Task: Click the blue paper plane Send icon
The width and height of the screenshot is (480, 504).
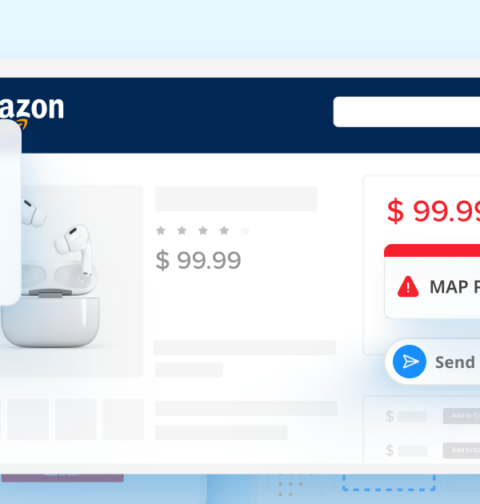Action: tap(409, 362)
